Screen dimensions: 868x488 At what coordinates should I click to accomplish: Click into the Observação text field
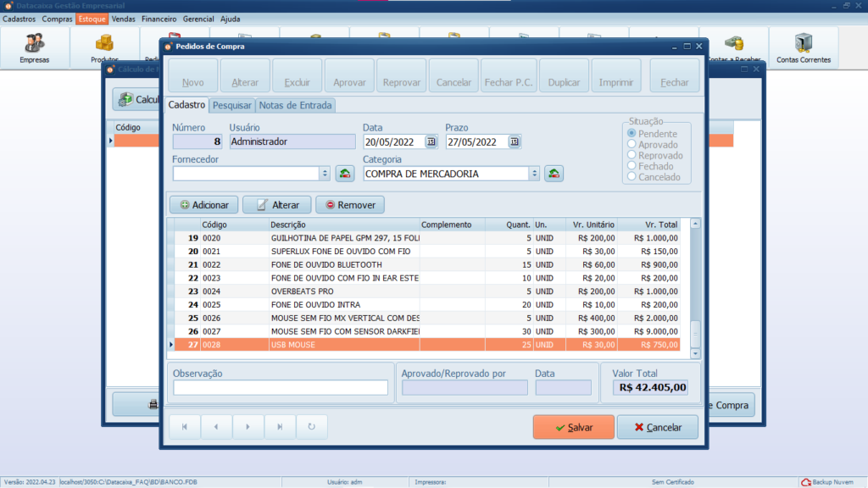pos(281,388)
